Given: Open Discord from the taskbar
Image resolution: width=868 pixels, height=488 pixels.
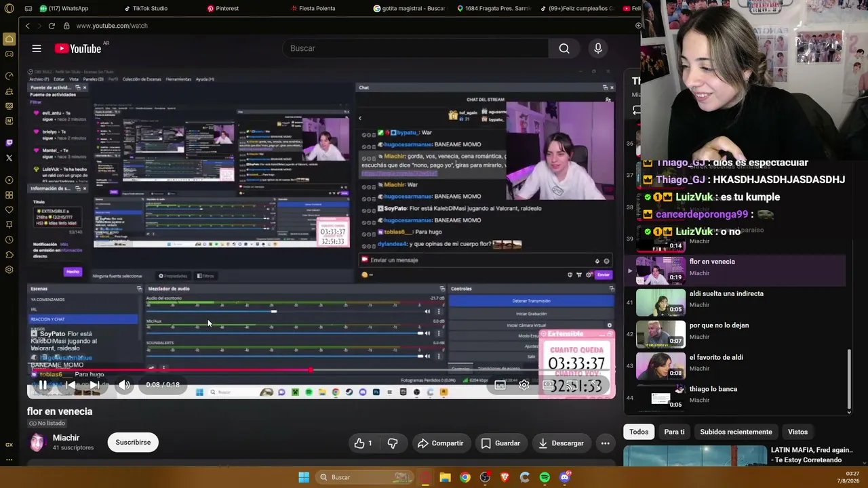Looking at the screenshot, I should (565, 477).
